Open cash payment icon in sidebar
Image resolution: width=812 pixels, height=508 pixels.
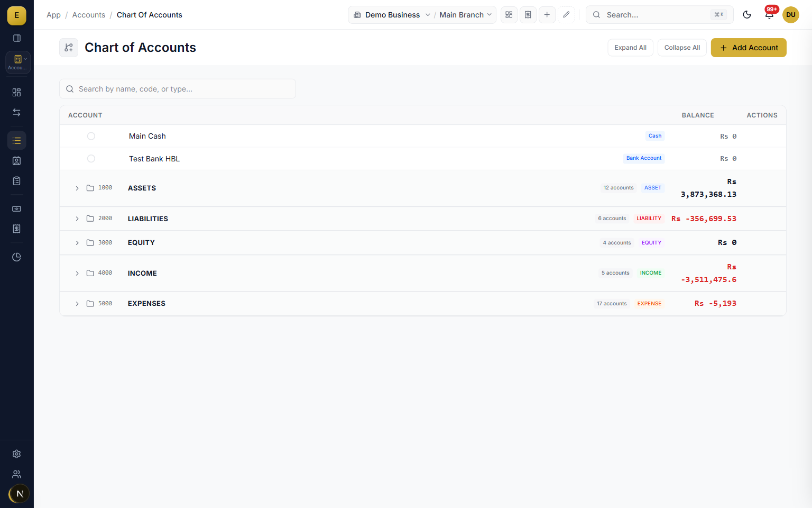click(16, 209)
